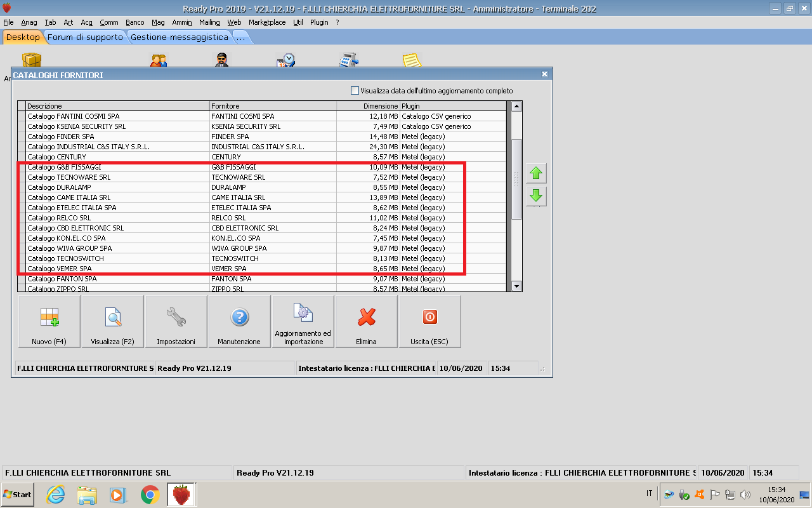Select row Catalogo CAME ITALIA SRL
This screenshot has height=508, width=812.
click(x=262, y=197)
